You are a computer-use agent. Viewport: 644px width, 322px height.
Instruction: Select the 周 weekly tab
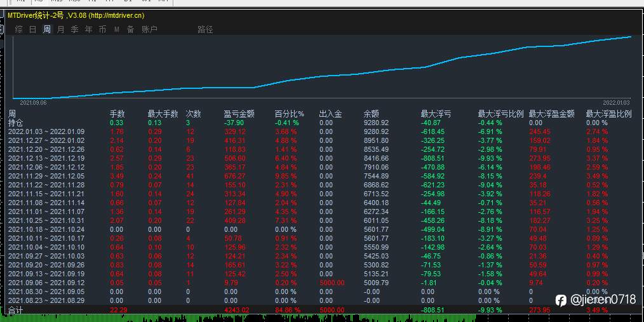[47, 30]
